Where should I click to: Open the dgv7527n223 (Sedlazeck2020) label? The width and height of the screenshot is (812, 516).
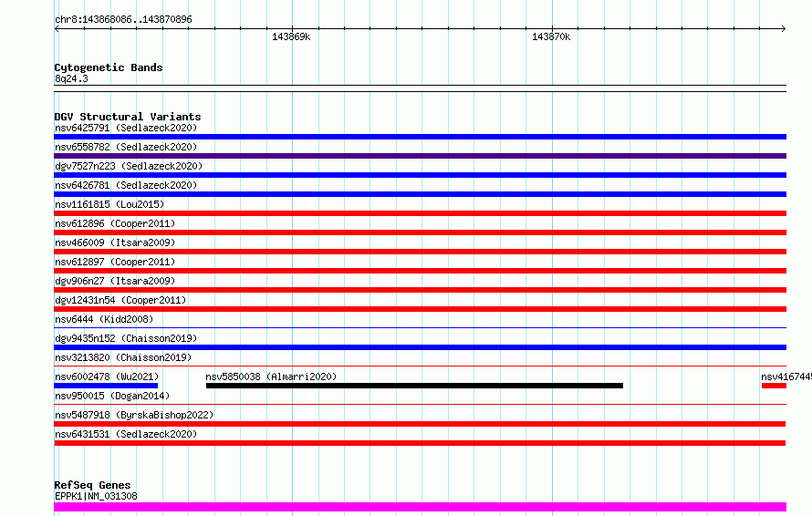(129, 166)
